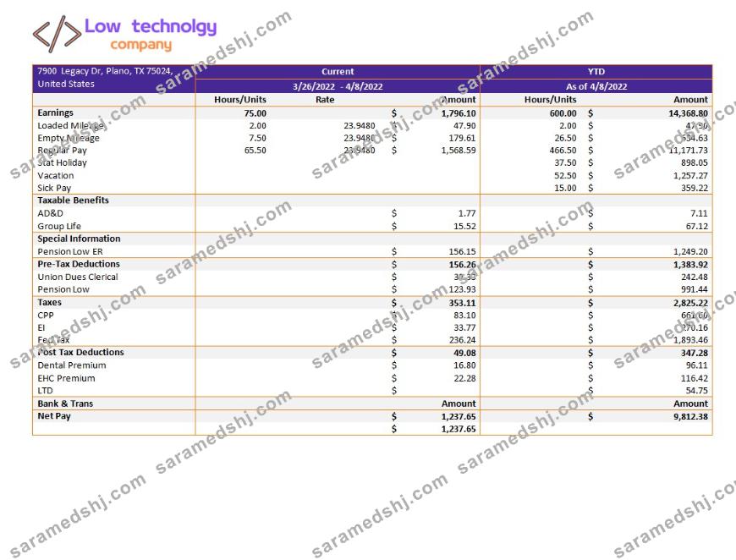Viewport: 736px width, 560px height.
Task: Select Empty Mileage current amount 179.61
Action: 463,138
